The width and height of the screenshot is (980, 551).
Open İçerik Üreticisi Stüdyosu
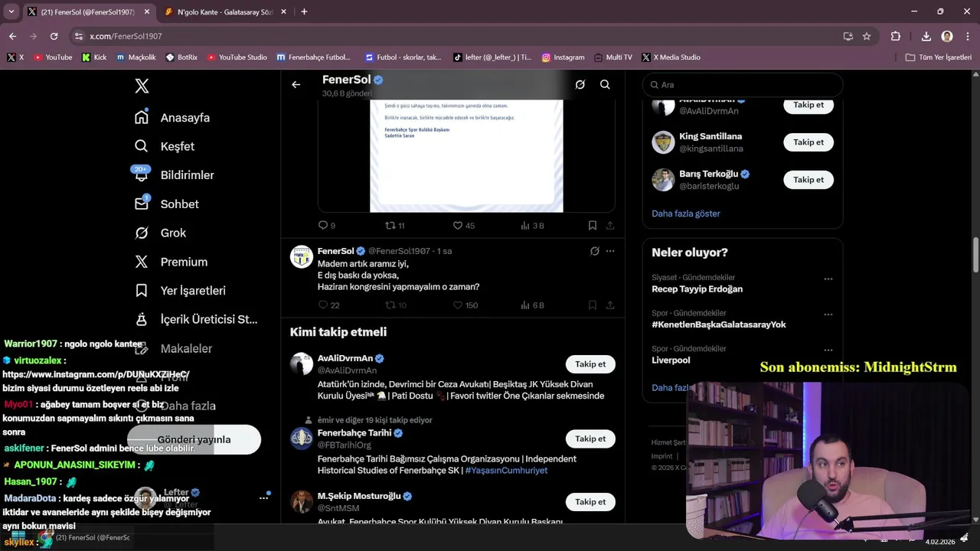click(x=196, y=319)
